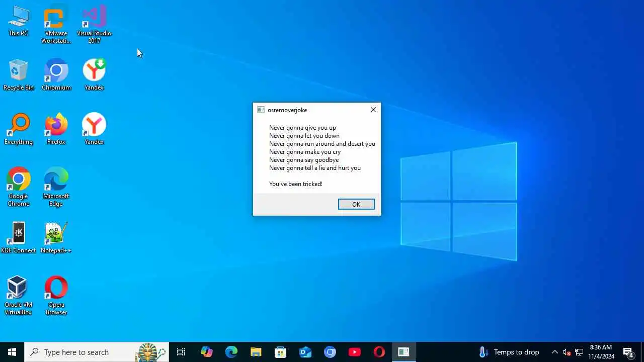Viewport: 644px width, 362px height.
Task: Click the text "Never gonna make you cry"
Action: [305, 152]
